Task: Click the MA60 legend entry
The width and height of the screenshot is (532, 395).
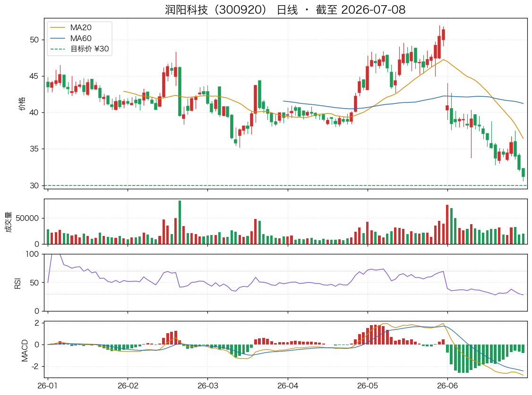Action: [81, 38]
